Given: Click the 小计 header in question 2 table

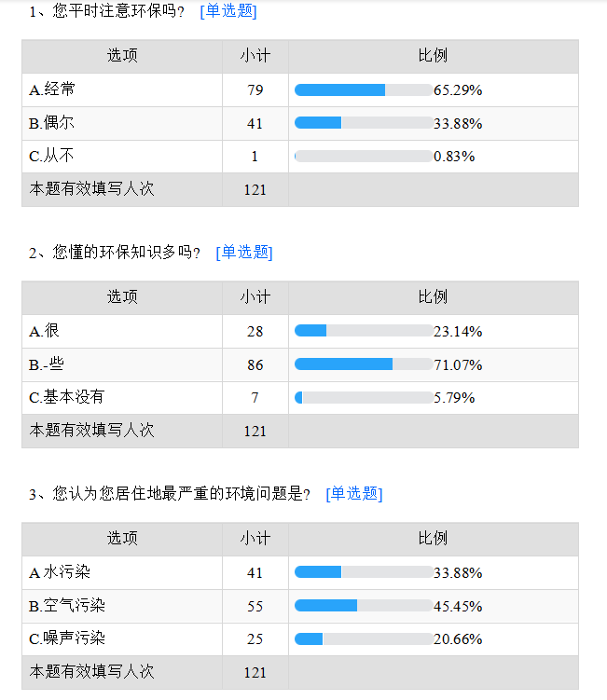Looking at the screenshot, I should [255, 297].
